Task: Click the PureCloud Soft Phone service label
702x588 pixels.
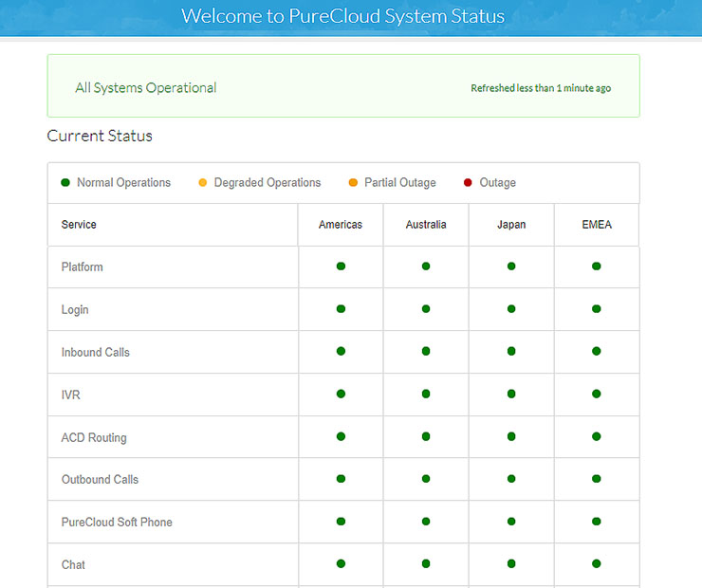Action: [117, 523]
